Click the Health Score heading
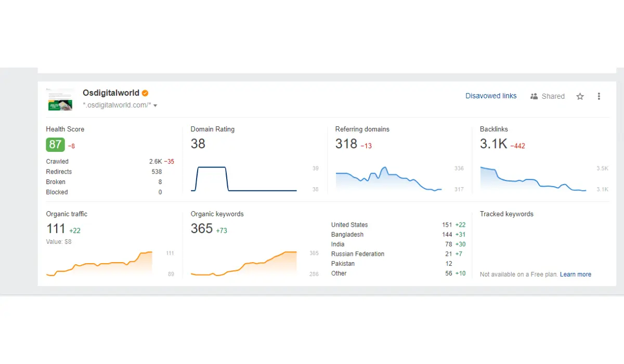The width and height of the screenshot is (624, 364). tap(65, 129)
